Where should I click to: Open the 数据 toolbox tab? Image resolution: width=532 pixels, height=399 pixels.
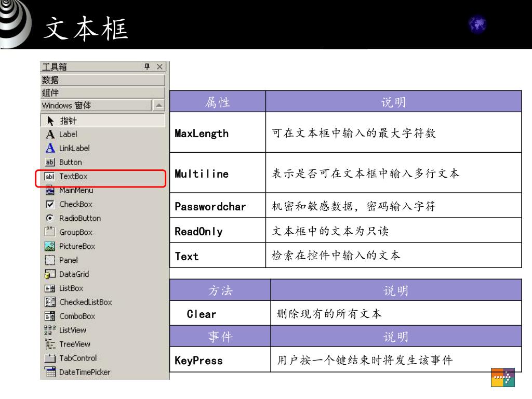[102, 80]
